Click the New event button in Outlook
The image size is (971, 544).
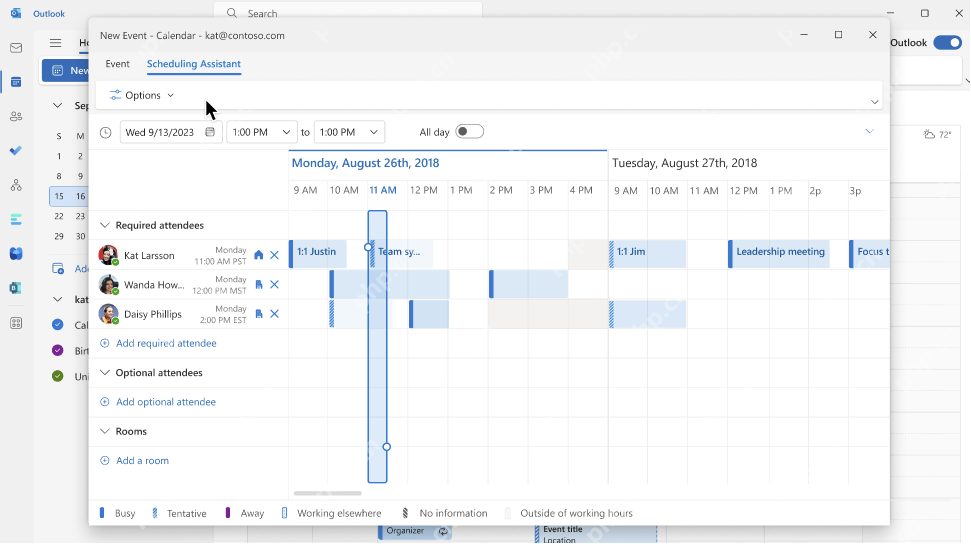(66, 70)
